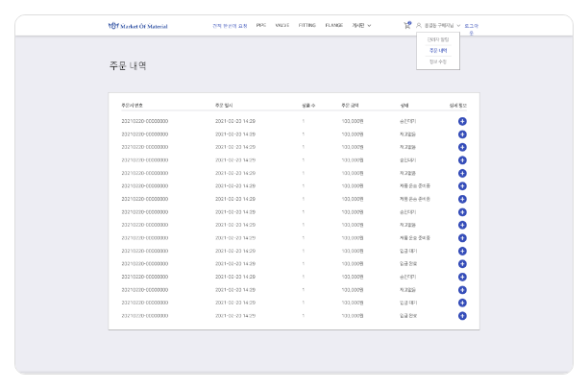Click the plus button in second order row

coord(462,134)
